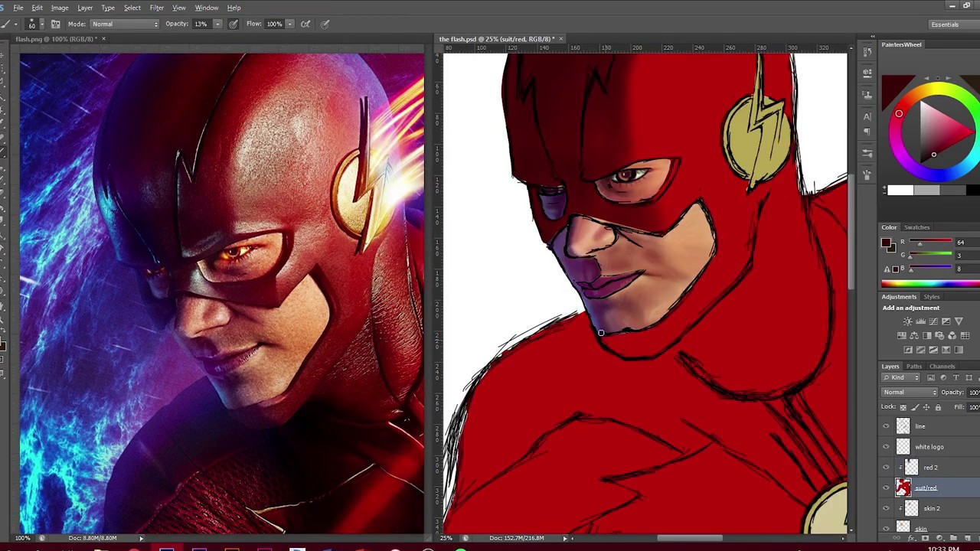The image size is (980, 551).
Task: Open the History panel icon in collapsed dock
Action: click(867, 51)
